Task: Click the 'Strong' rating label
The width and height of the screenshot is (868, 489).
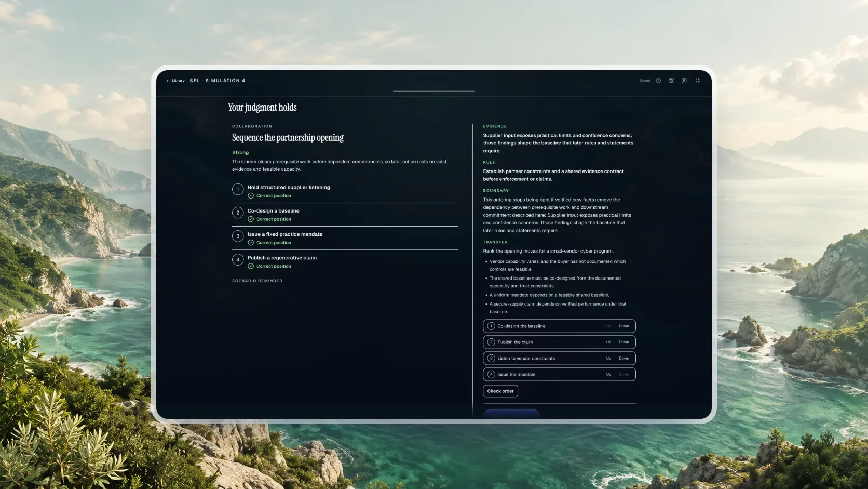Action: 240,153
